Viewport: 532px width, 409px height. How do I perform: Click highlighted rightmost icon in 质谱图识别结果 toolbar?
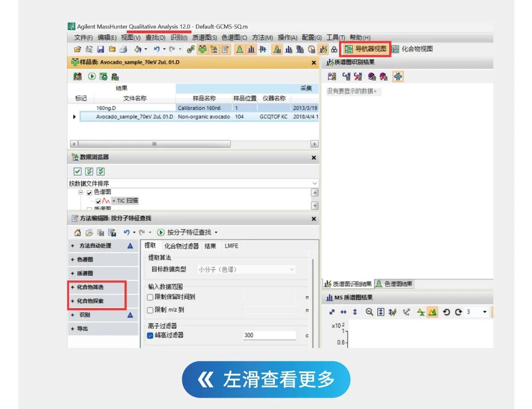[398, 77]
